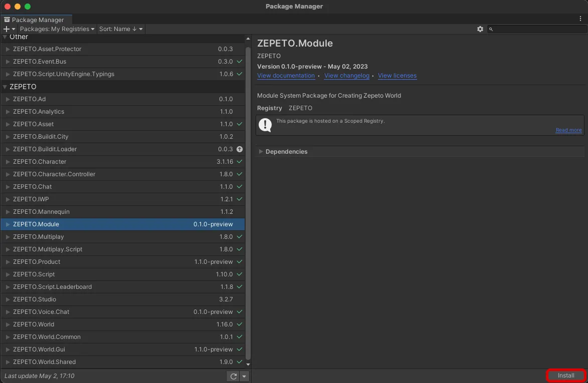Open Package Manager advanced settings gear

pyautogui.click(x=480, y=29)
